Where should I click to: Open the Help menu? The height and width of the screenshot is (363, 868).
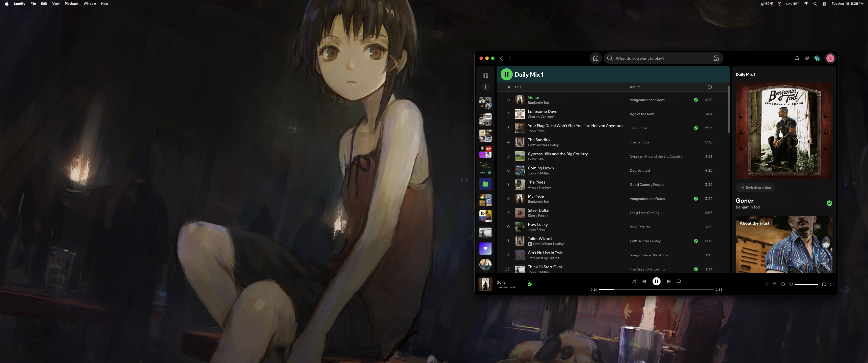[104, 4]
